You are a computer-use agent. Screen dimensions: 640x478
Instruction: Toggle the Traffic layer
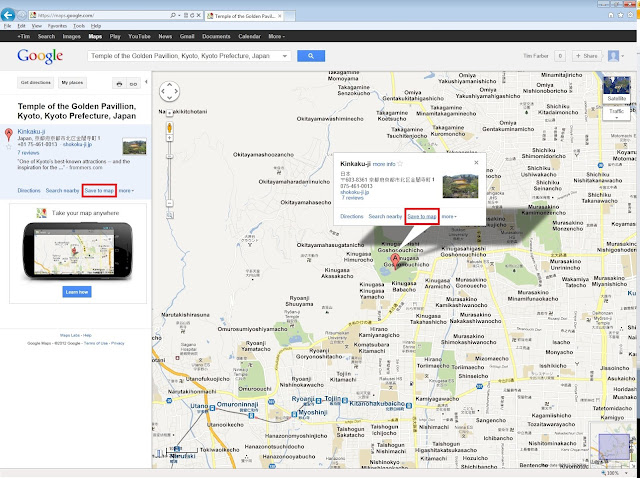[616, 113]
